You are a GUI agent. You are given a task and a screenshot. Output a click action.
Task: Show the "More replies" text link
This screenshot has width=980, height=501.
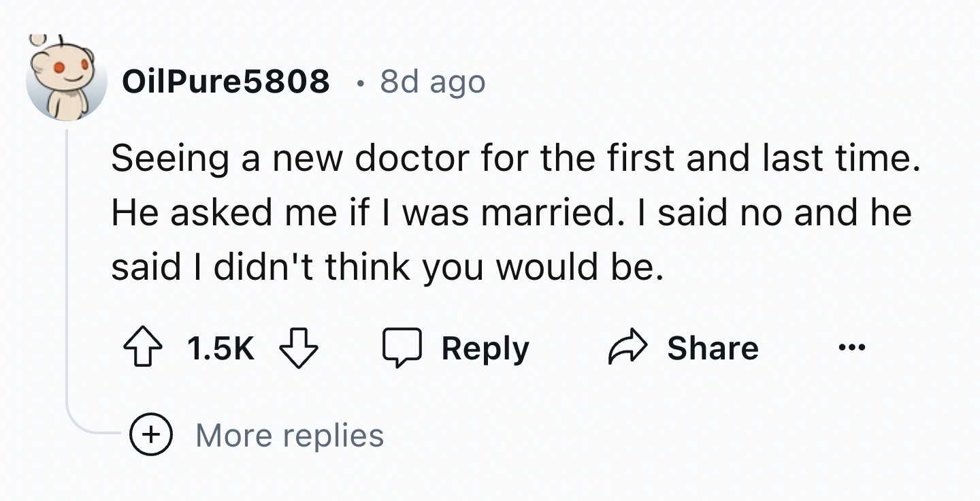[289, 435]
